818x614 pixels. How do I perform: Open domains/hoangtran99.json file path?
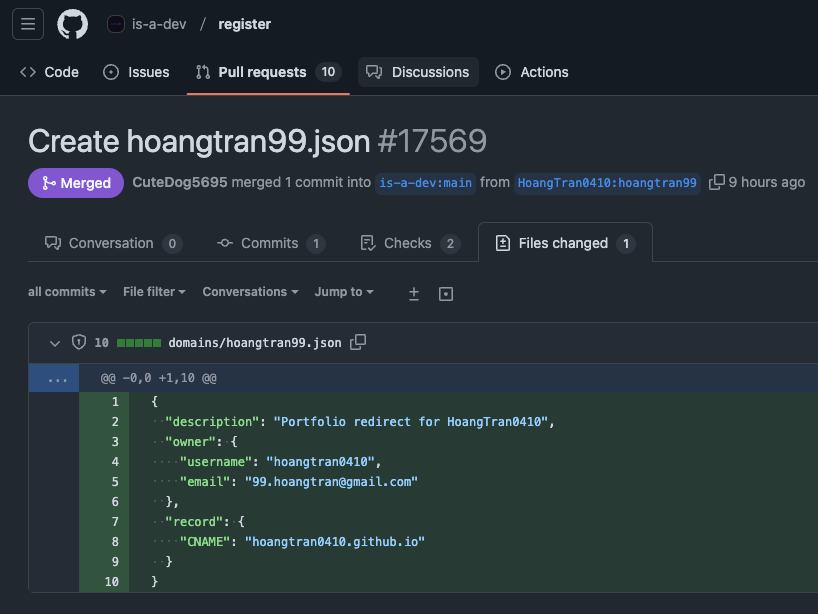[x=255, y=343]
